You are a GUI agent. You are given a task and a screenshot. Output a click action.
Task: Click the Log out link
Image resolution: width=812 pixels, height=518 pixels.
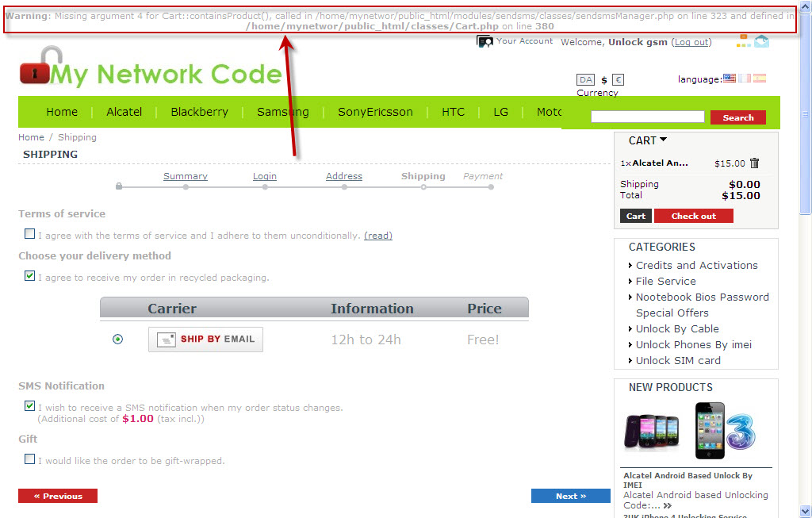tap(691, 42)
